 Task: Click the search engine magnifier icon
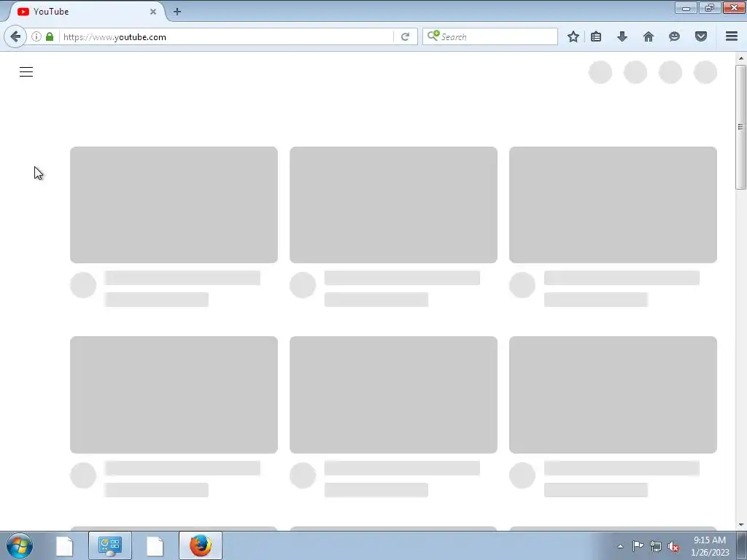433,36
